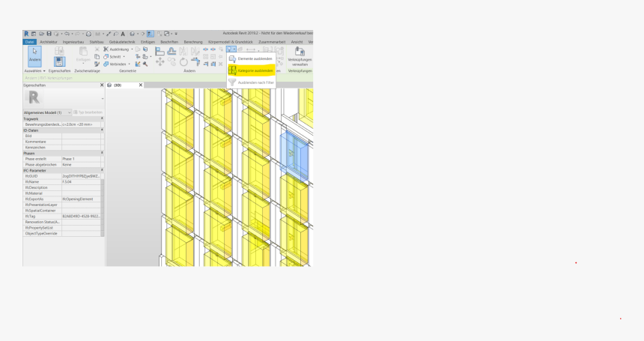This screenshot has width=644, height=341.
Task: Click the rotate circular arrow icon
Action: tap(183, 62)
